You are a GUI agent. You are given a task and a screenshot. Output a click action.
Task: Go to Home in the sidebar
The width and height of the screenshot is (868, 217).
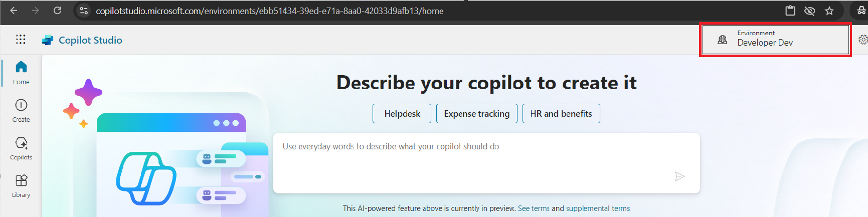pyautogui.click(x=21, y=73)
